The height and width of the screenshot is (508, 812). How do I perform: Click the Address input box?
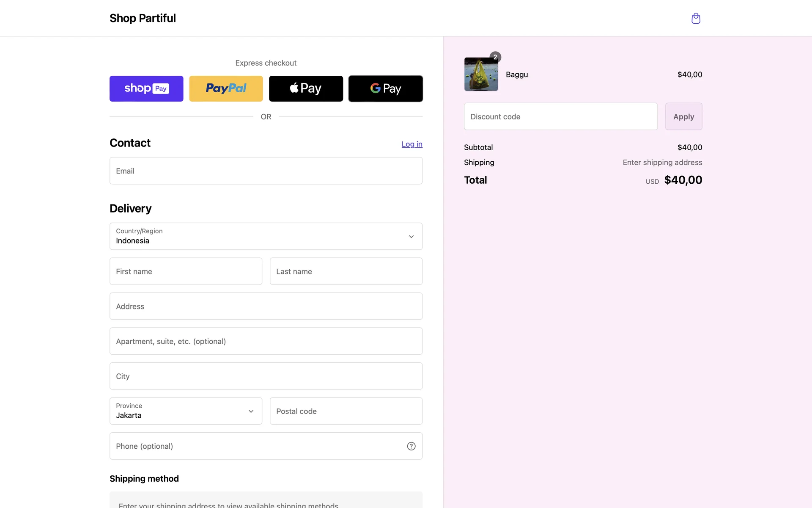266,306
